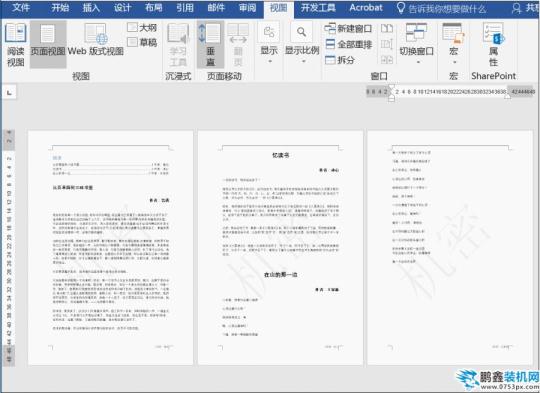
Task: Open the Switch Windows (切换窗口) dropdown
Action: tap(416, 43)
